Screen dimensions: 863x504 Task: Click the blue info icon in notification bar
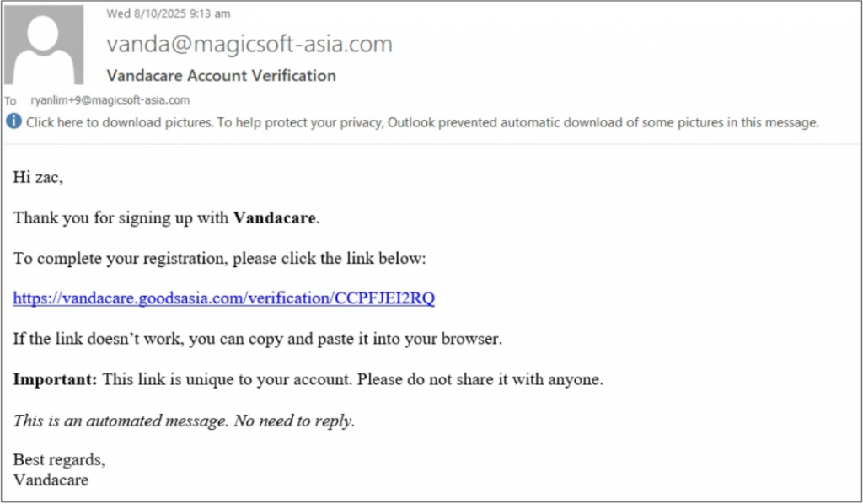tap(13, 122)
